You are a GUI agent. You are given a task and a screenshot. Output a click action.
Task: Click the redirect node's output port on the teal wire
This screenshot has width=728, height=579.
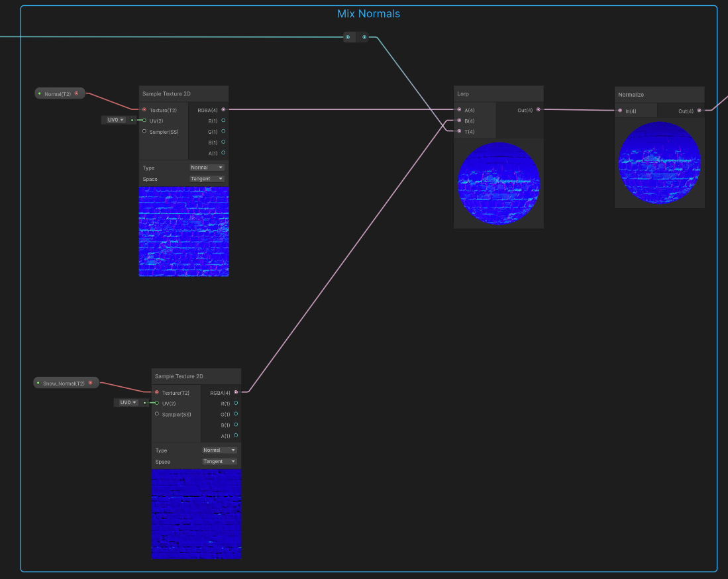364,37
